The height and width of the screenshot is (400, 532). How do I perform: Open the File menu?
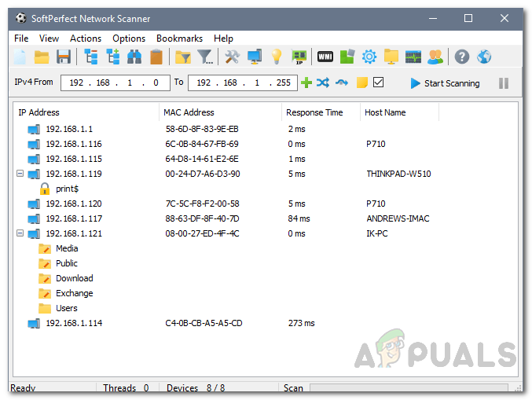coord(21,39)
